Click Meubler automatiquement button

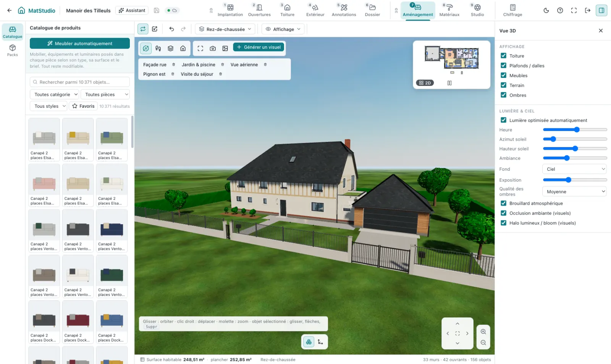(80, 44)
